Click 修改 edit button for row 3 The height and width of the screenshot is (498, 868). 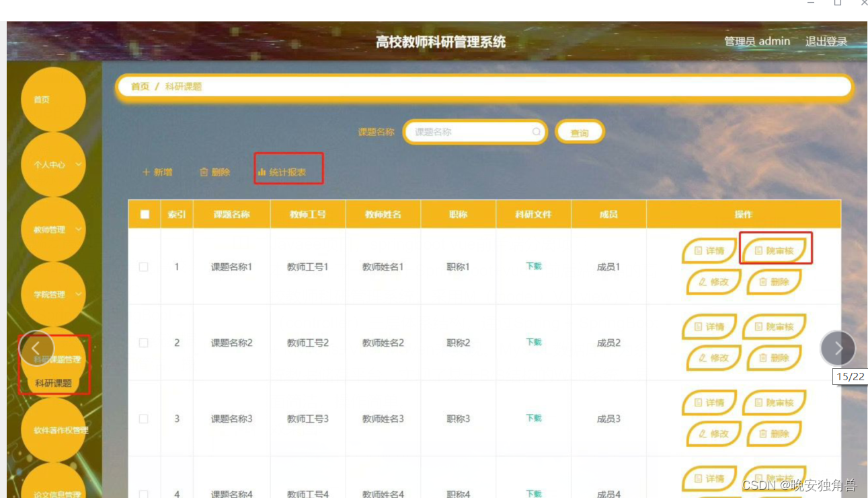[713, 434]
